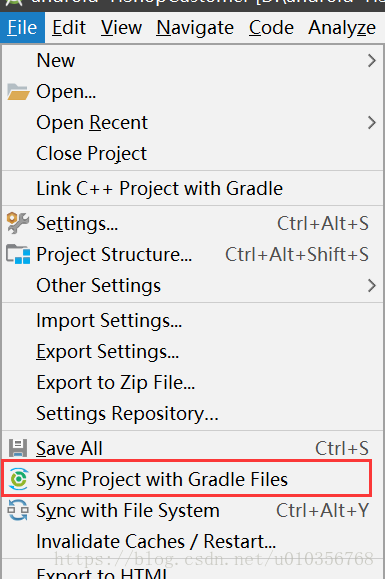Click the Open folder icon
The width and height of the screenshot is (385, 579).
coord(18,92)
